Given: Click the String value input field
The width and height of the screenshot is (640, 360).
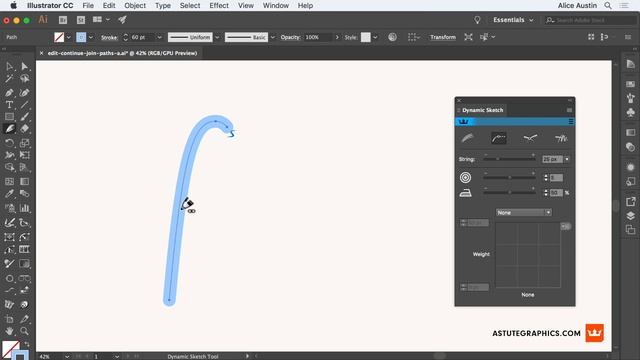Looking at the screenshot, I should pos(552,159).
